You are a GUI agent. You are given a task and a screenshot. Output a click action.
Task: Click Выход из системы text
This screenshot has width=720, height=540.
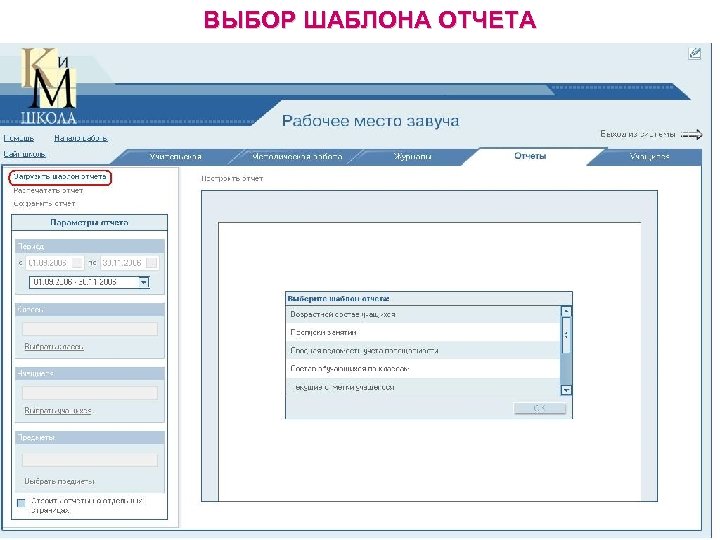(638, 134)
